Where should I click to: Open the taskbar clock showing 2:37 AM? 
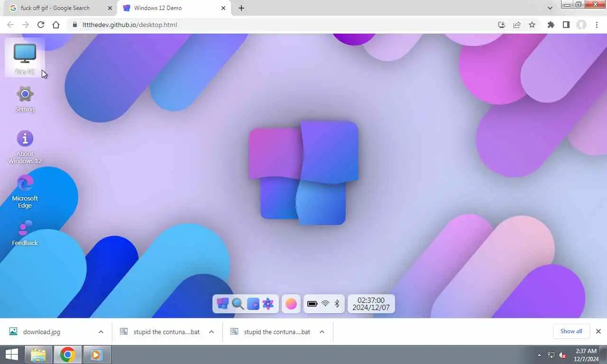click(586, 355)
